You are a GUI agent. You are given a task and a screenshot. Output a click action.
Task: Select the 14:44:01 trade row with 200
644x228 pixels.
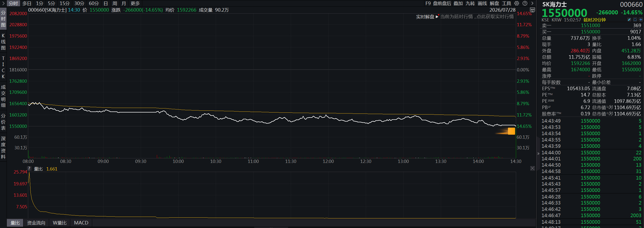[x=591, y=159]
